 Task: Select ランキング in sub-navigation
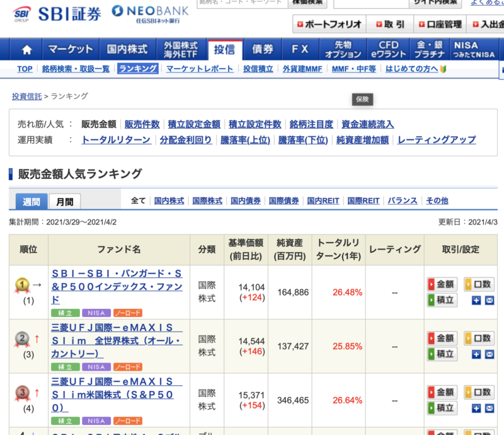coord(138,69)
